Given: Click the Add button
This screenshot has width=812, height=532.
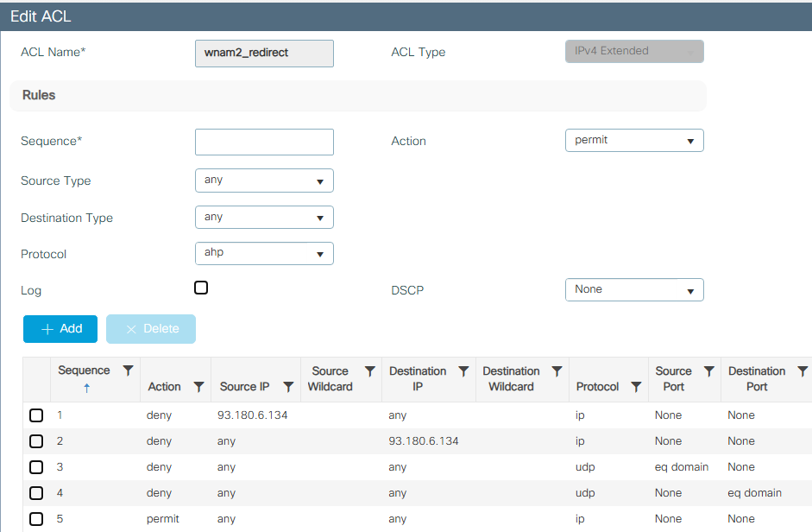Looking at the screenshot, I should (x=60, y=329).
